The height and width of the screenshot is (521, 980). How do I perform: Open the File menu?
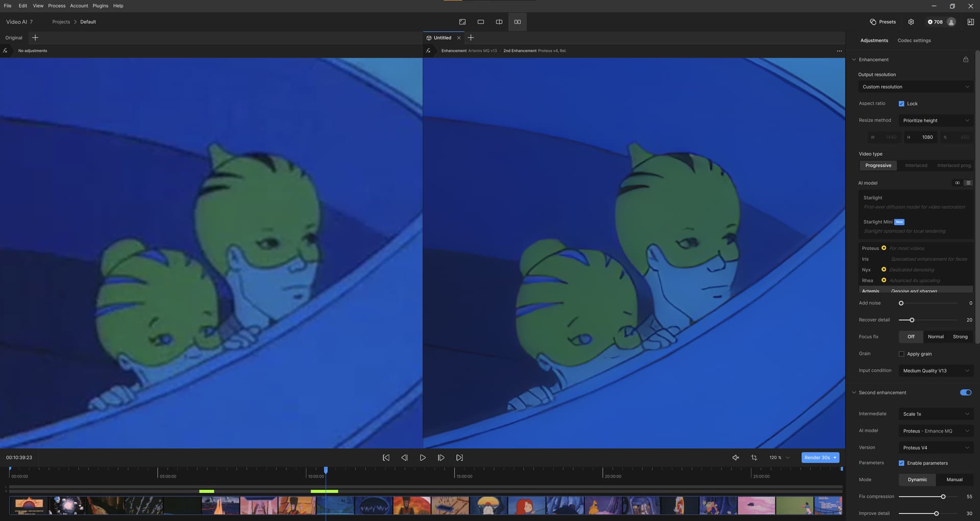[8, 6]
